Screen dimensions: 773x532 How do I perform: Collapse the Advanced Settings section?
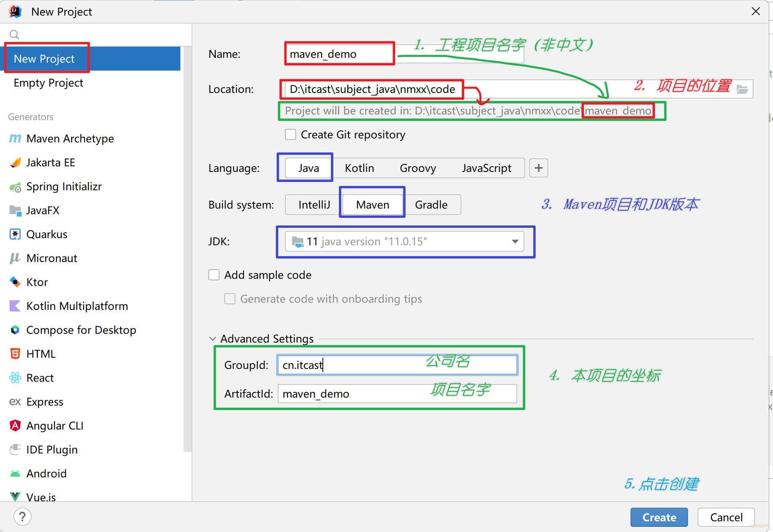tap(213, 339)
